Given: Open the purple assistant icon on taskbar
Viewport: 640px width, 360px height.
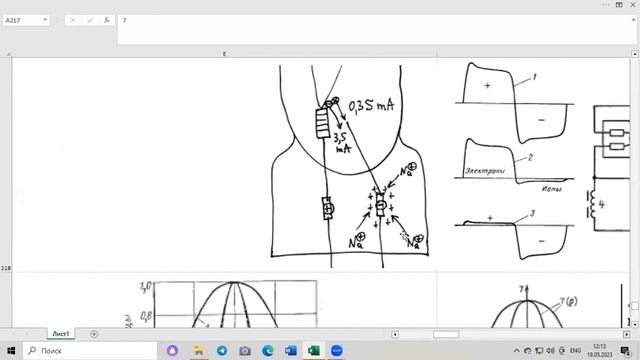Looking at the screenshot, I should pyautogui.click(x=172, y=351).
